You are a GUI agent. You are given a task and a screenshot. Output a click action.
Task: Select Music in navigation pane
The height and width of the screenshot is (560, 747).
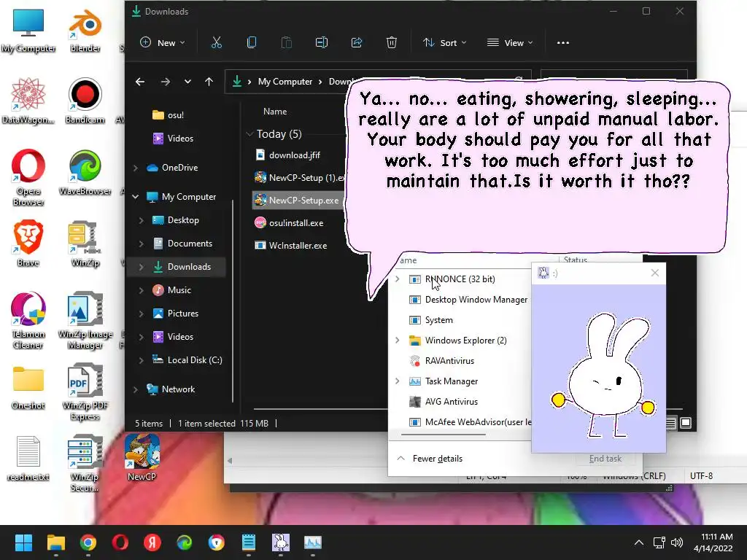pos(179,290)
